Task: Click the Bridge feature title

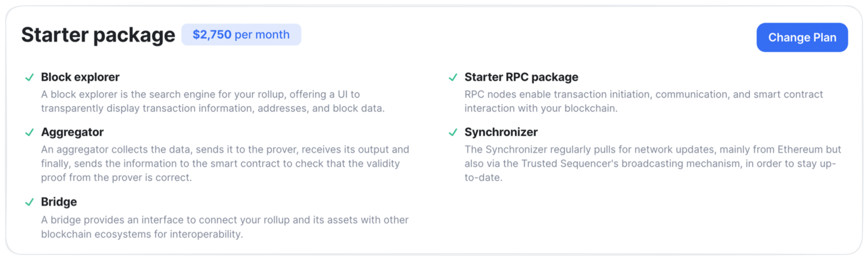Action: coord(59,202)
